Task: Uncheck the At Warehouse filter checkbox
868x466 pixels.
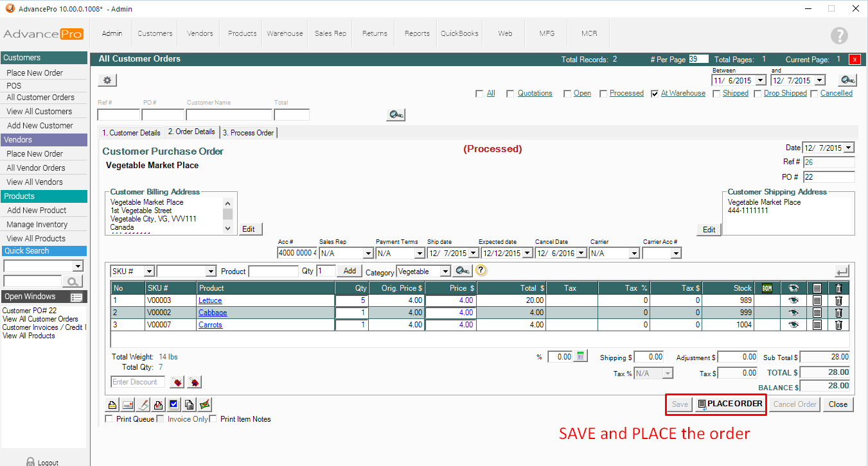Action: pos(654,94)
